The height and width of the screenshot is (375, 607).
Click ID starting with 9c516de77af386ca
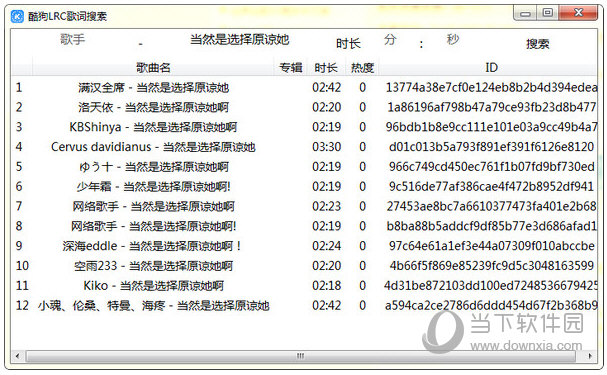coord(491,187)
